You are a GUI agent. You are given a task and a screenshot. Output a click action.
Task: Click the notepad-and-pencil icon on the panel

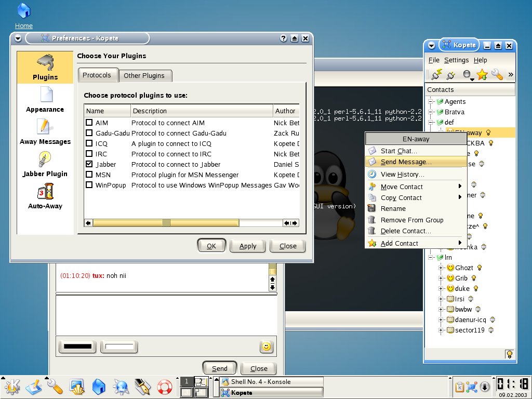(x=33, y=387)
